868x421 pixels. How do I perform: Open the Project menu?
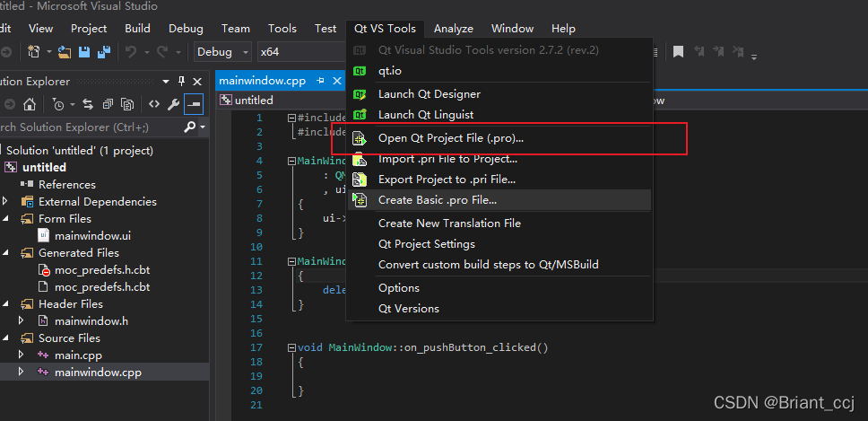(x=89, y=28)
